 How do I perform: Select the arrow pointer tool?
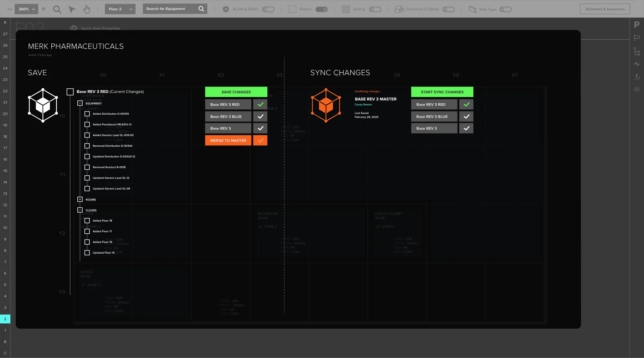click(x=72, y=9)
